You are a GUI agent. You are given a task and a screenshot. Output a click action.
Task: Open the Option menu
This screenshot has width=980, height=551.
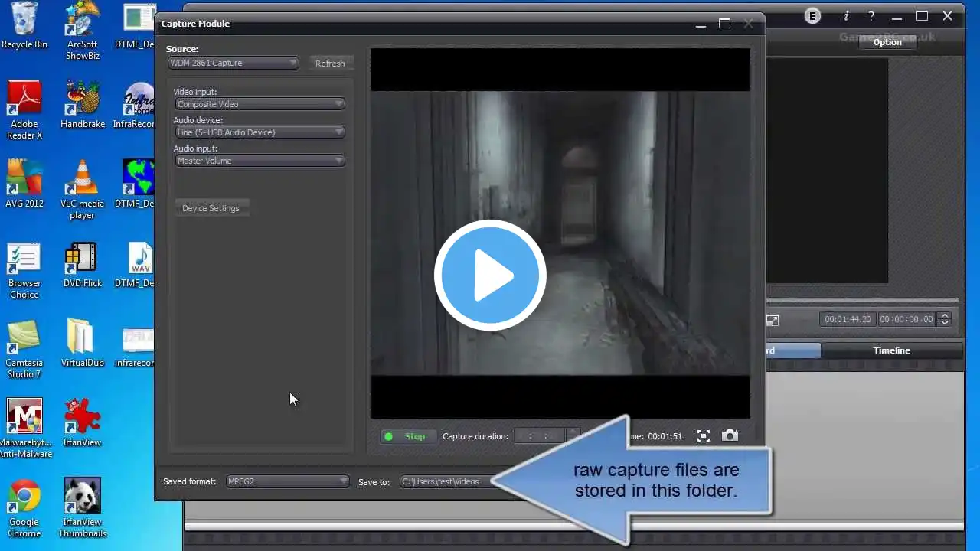pyautogui.click(x=887, y=42)
